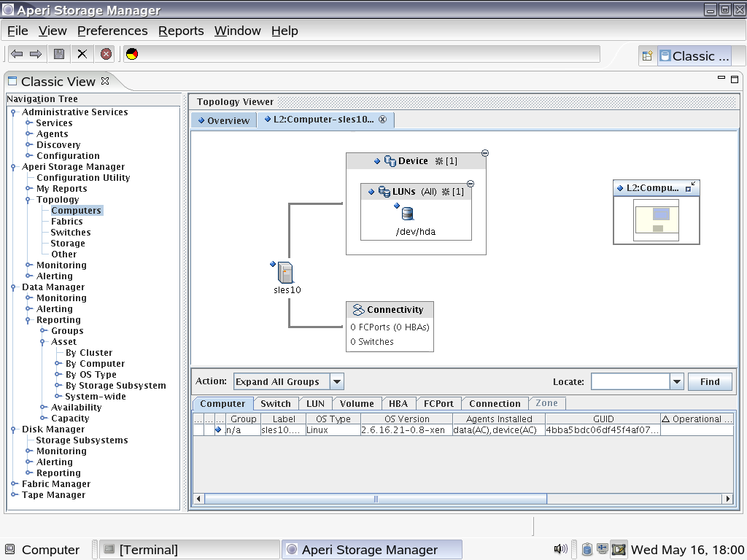The height and width of the screenshot is (560, 747).
Task: Click the Find button
Action: pyautogui.click(x=710, y=381)
